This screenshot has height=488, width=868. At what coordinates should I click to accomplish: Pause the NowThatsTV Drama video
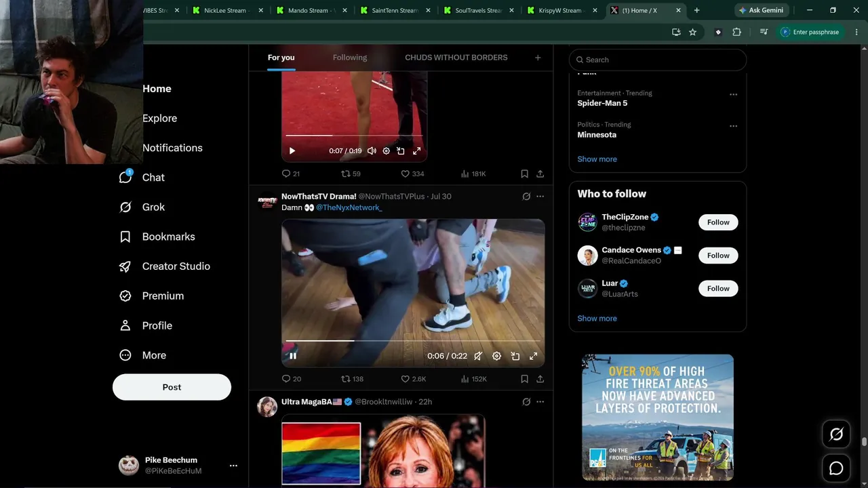(x=293, y=356)
